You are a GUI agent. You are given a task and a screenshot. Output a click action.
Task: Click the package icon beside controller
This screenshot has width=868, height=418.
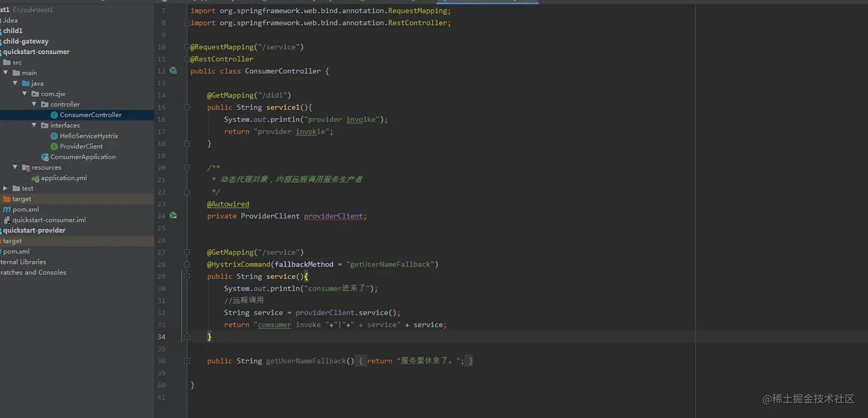point(45,104)
